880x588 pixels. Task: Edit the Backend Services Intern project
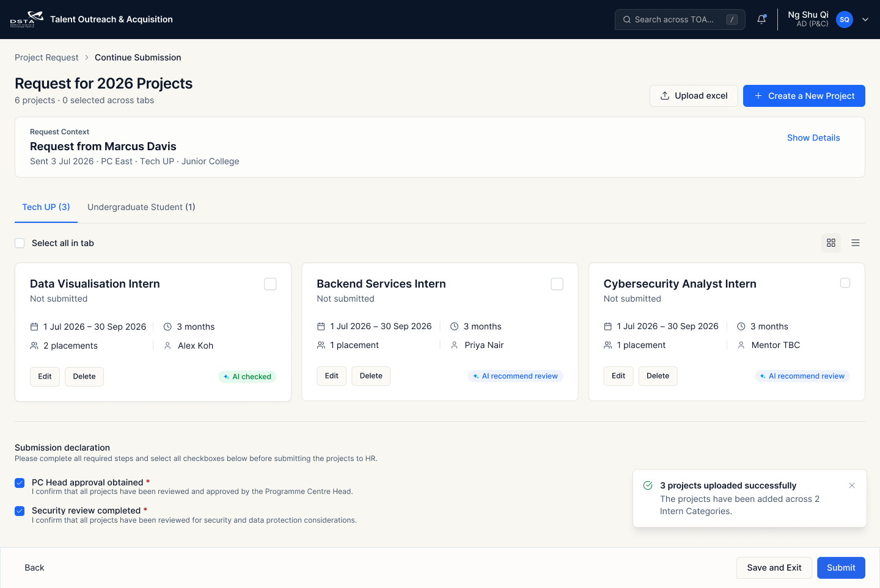tap(332, 376)
